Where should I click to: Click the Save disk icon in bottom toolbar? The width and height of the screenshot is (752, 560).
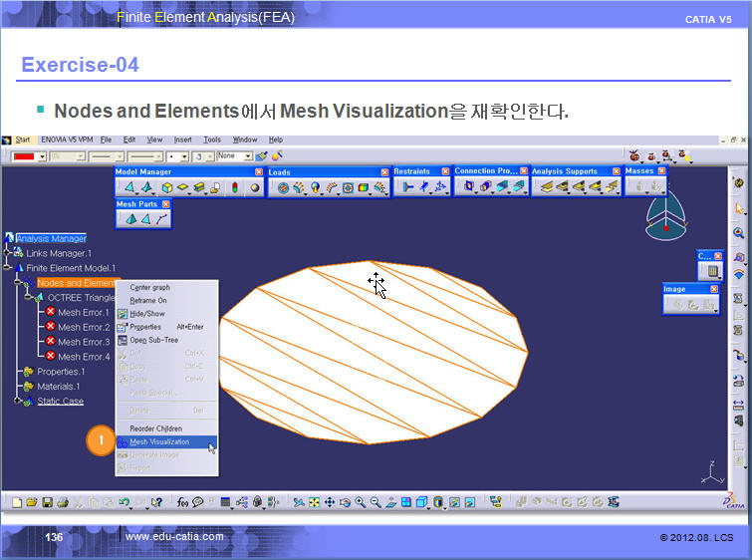point(47,502)
